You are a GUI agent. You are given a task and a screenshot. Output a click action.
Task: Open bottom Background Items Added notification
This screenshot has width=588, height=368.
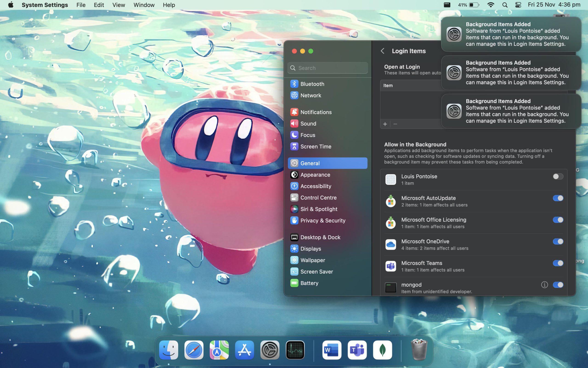511,111
